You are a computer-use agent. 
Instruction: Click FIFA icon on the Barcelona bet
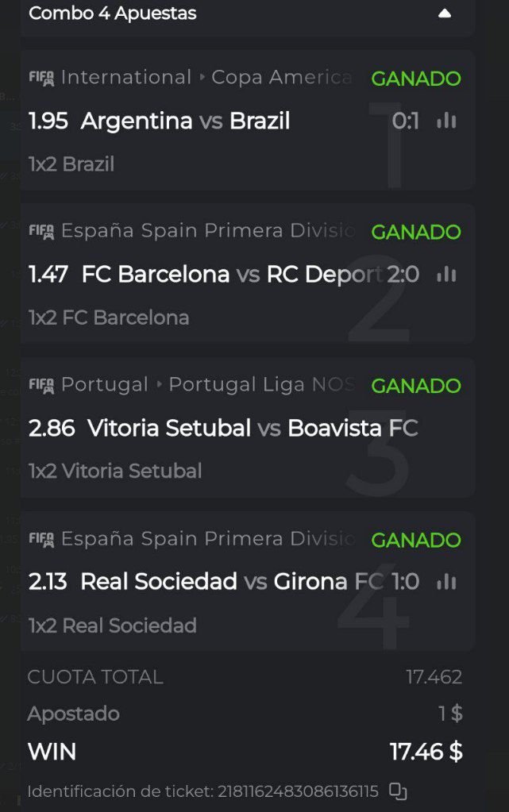41,231
